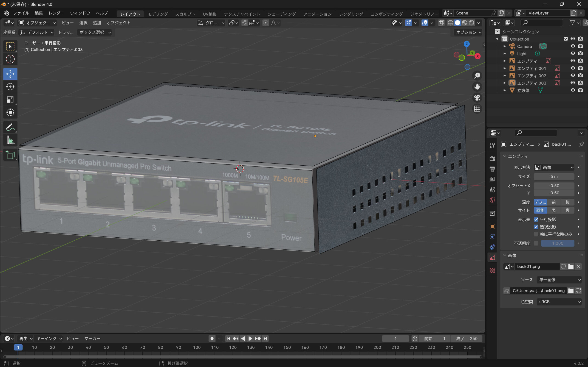Open the ファイル menu
Screen dimensions: 588x367
click(21, 13)
